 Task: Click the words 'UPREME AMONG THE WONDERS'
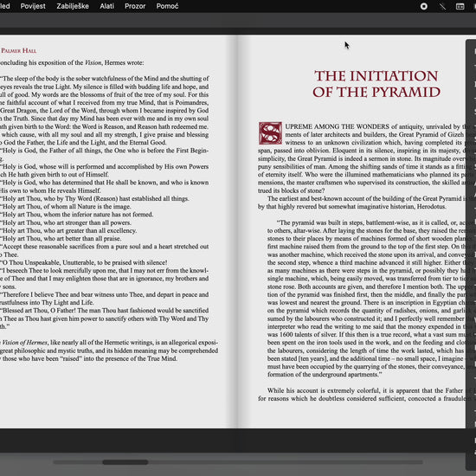337,126
